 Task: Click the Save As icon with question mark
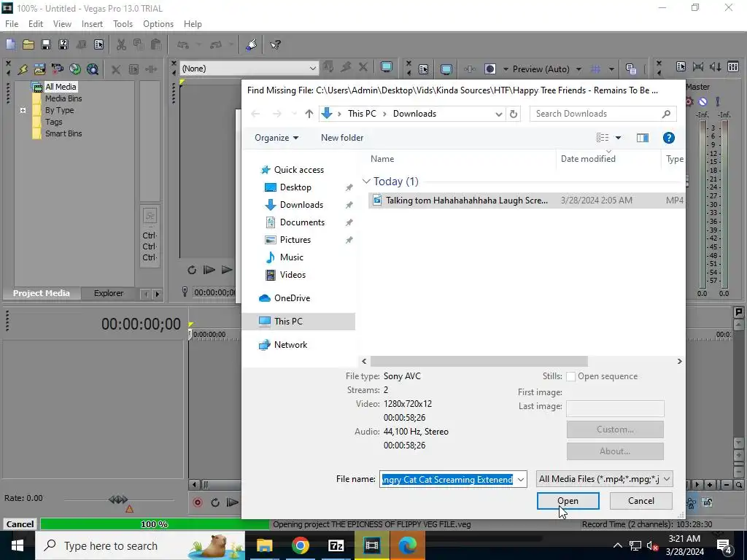click(x=63, y=44)
